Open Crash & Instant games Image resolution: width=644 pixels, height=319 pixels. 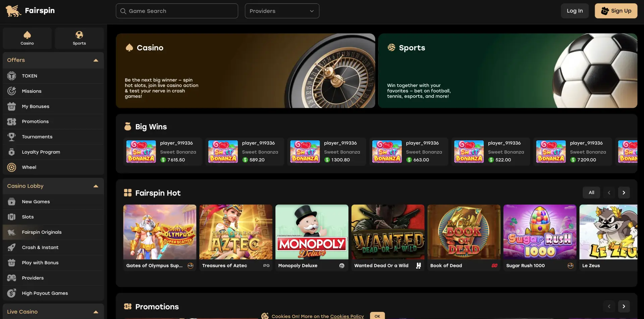pyautogui.click(x=40, y=247)
